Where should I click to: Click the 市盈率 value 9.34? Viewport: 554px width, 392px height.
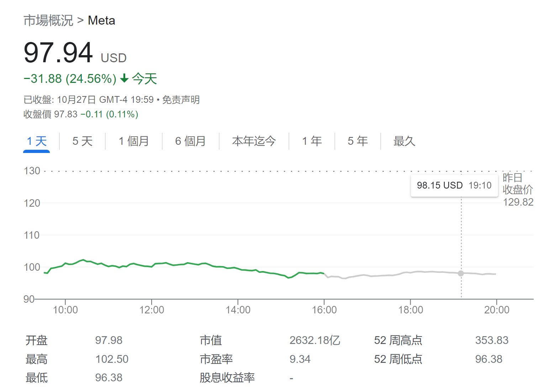point(300,359)
